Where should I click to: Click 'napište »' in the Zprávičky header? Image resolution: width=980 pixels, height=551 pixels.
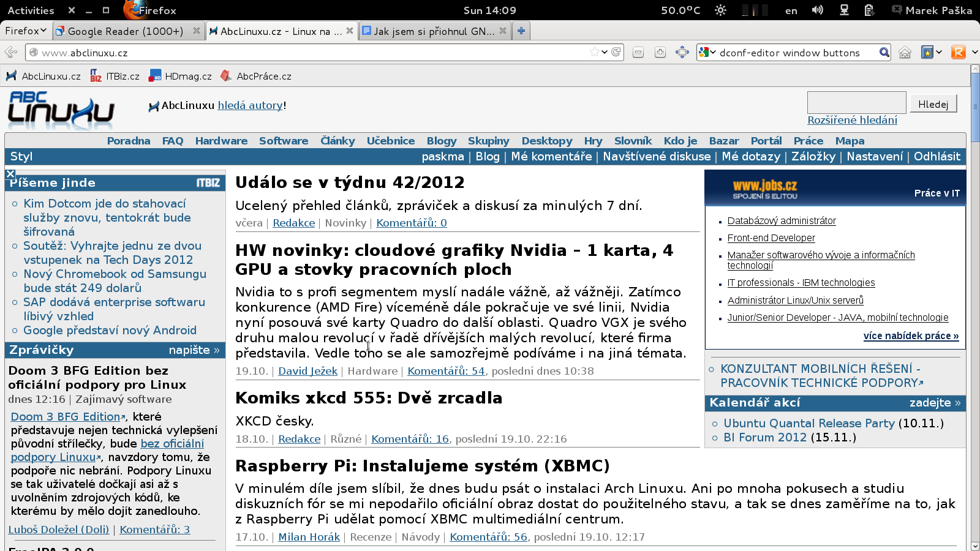[194, 350]
